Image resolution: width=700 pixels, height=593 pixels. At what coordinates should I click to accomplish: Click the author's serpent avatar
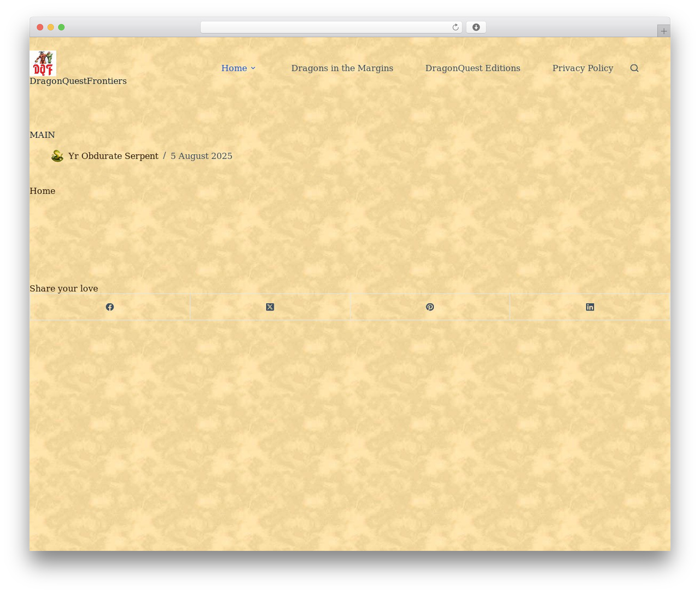[57, 156]
